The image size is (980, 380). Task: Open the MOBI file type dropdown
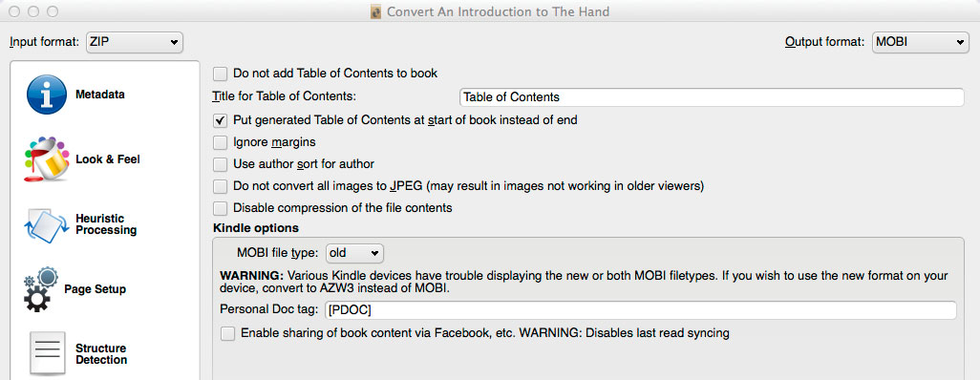(x=354, y=253)
